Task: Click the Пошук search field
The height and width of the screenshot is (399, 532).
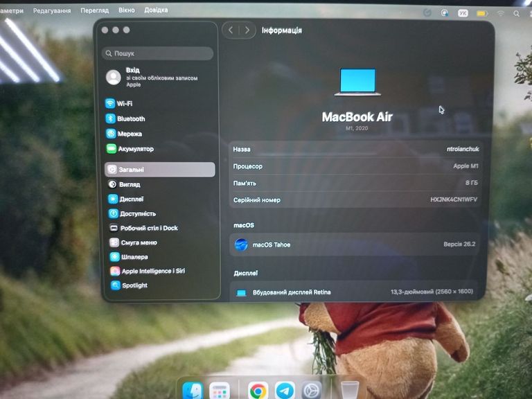Action: pyautogui.click(x=157, y=53)
